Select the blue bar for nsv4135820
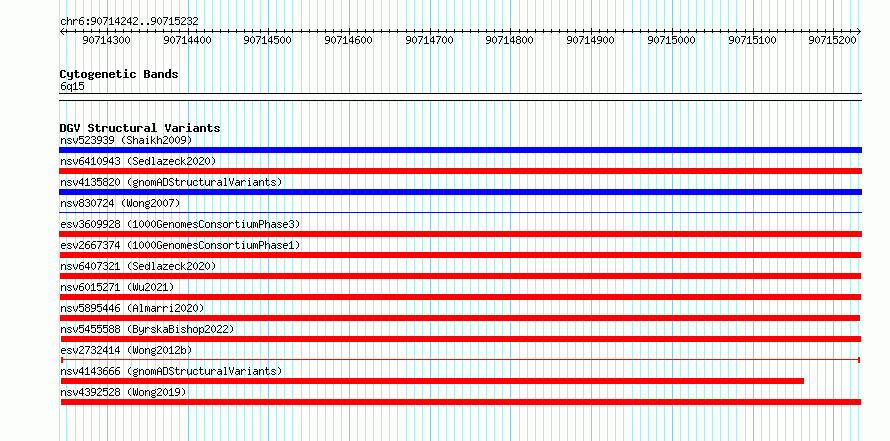 pos(460,192)
